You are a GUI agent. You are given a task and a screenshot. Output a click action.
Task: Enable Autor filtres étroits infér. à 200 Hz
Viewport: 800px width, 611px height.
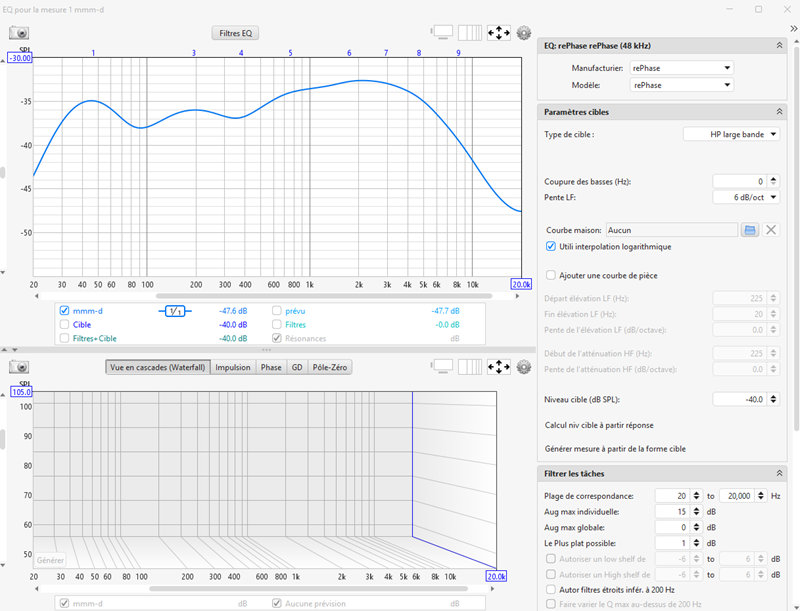tap(551, 590)
